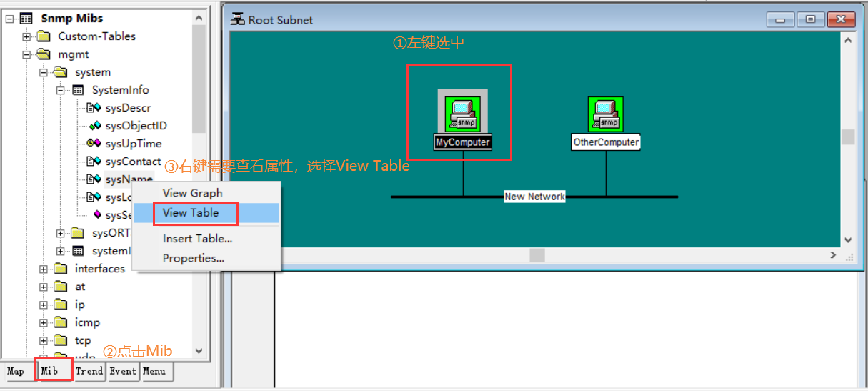Select the sysContact tree item
The image size is (868, 391).
pos(134,162)
